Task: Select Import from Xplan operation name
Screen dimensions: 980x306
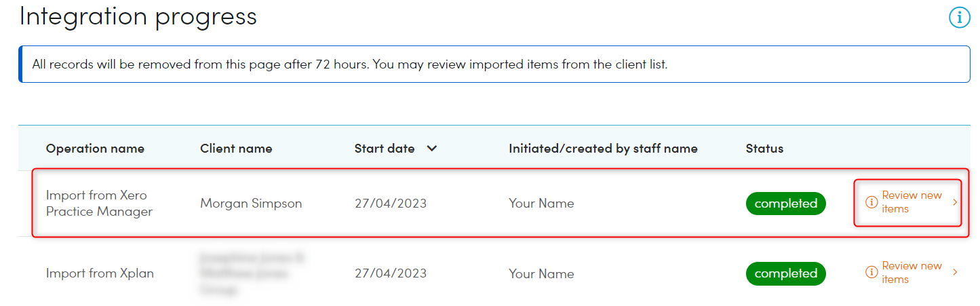Action: point(100,273)
